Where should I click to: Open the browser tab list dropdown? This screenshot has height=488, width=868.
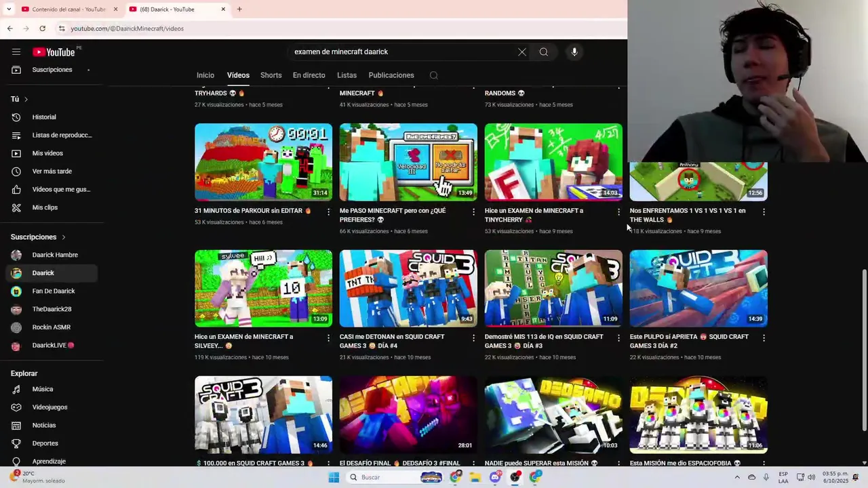pos(9,9)
